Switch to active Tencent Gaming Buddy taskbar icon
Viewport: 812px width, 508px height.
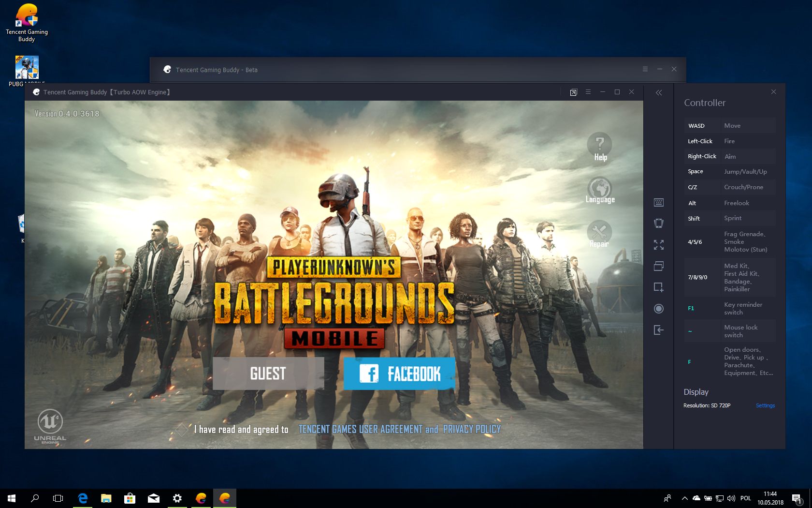tap(225, 498)
